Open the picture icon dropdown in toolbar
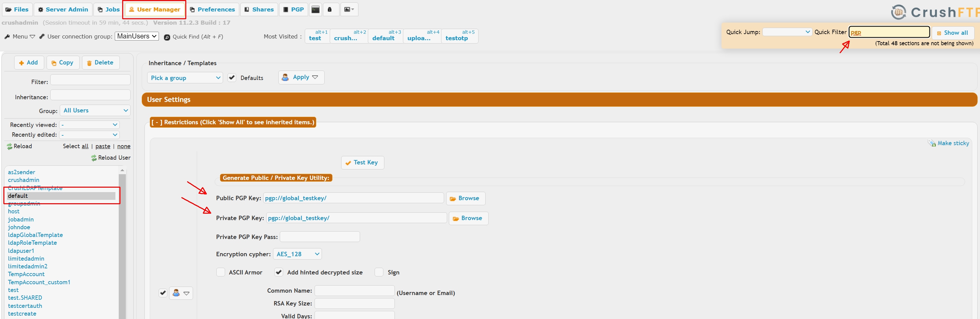 (x=349, y=9)
